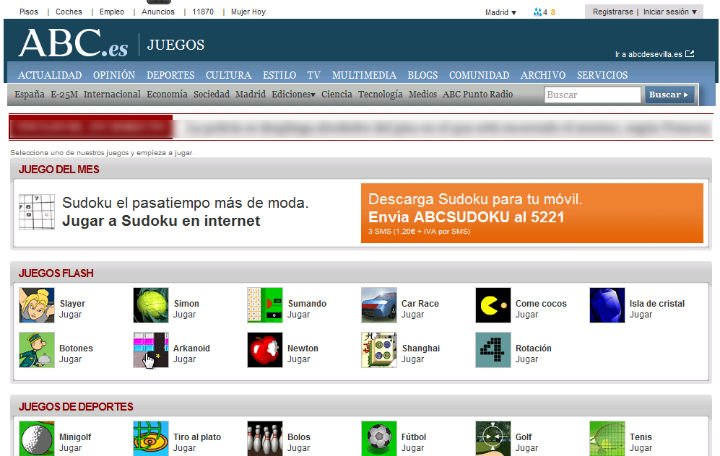
Task: Open the 11870 top link
Action: [x=203, y=12]
